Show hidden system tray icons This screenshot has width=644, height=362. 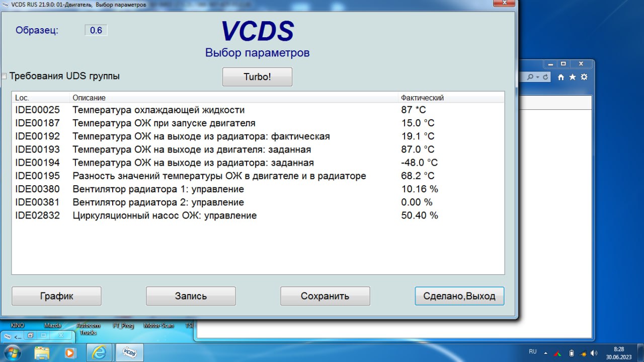[546, 352]
